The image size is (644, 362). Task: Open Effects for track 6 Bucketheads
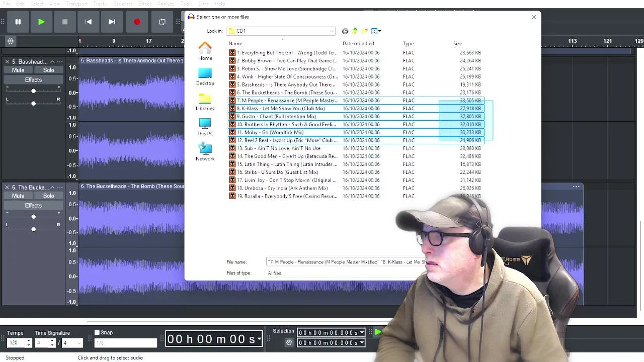[33, 205]
